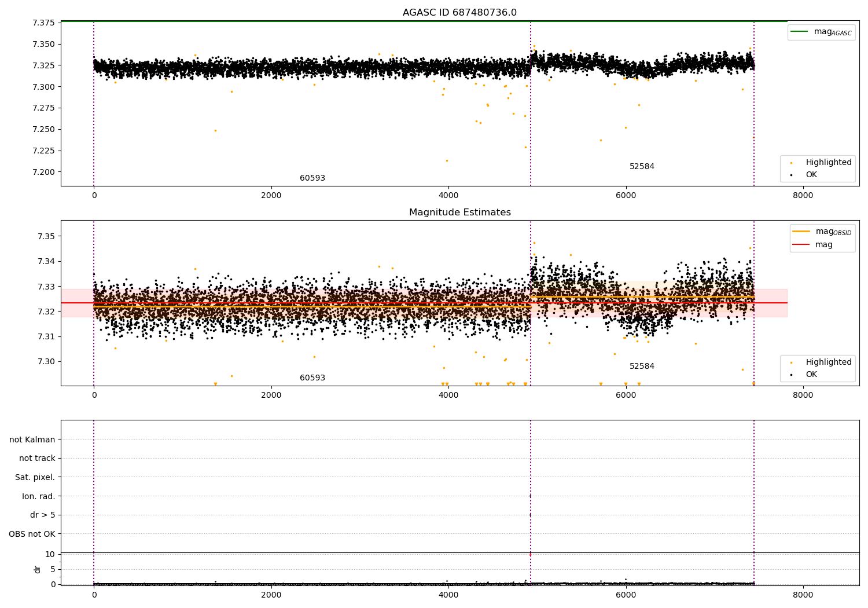Image resolution: width=868 pixels, height=608 pixels.
Task: Click the 4000 x-tick under Magnitude Estimates
Action: point(448,395)
